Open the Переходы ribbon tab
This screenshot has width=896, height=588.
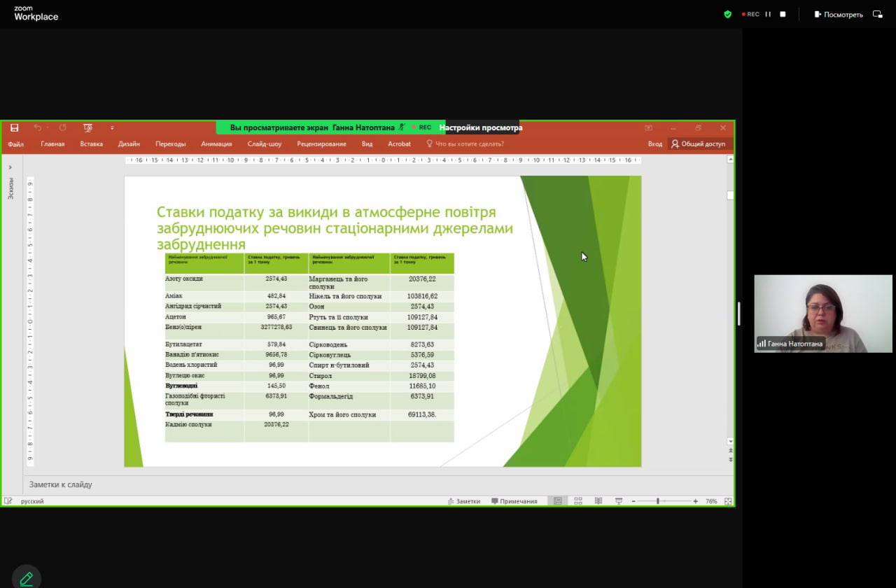pyautogui.click(x=170, y=144)
